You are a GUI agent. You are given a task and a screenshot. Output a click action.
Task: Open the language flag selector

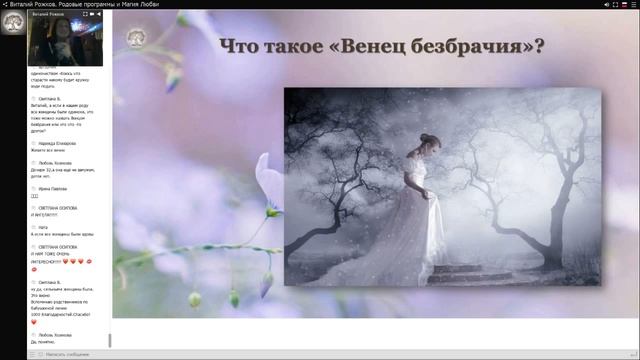pos(624,4)
